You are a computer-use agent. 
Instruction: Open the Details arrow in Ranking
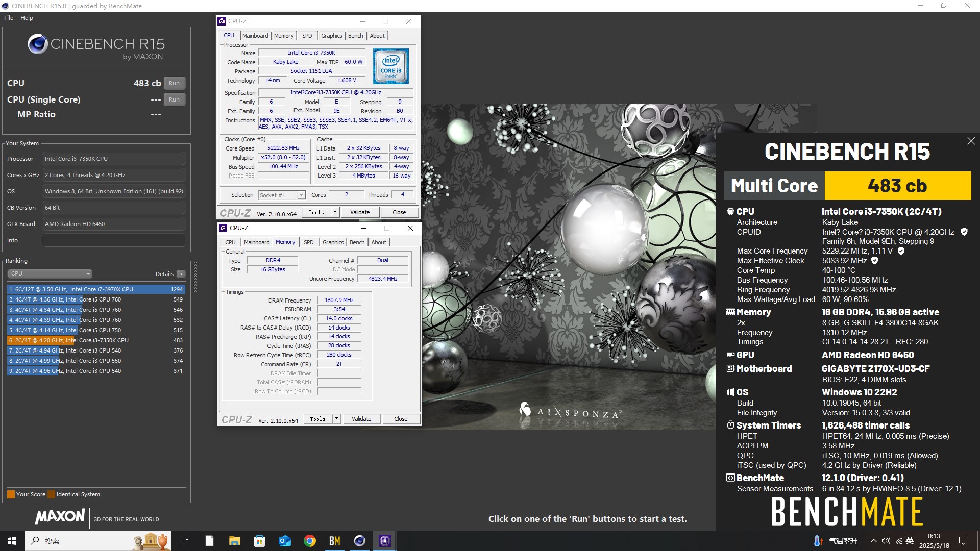[181, 274]
